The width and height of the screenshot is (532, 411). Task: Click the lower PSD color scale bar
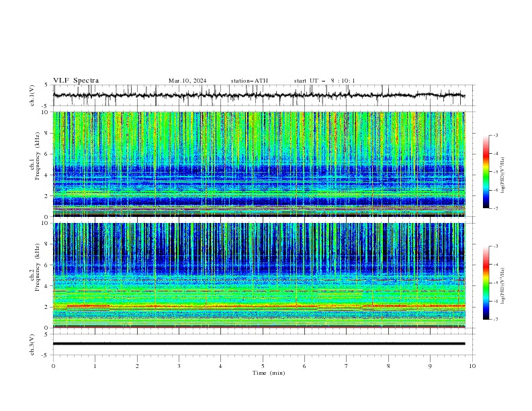486,283
